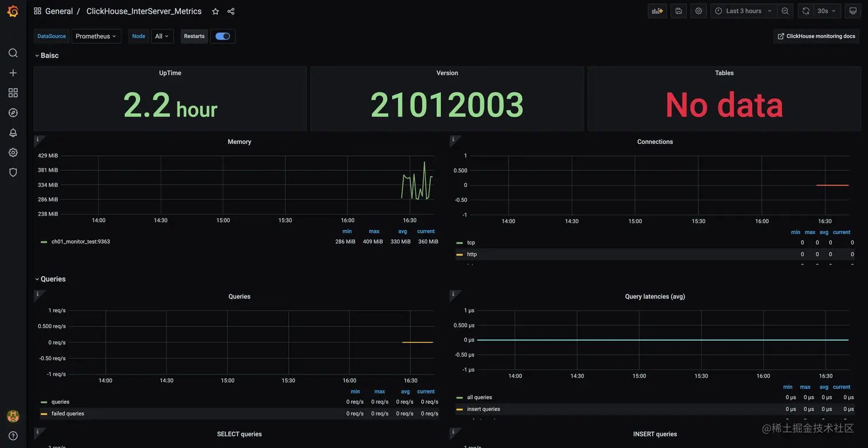This screenshot has width=868, height=448.
Task: Sort Queries legend by avg column
Action: point(405,392)
